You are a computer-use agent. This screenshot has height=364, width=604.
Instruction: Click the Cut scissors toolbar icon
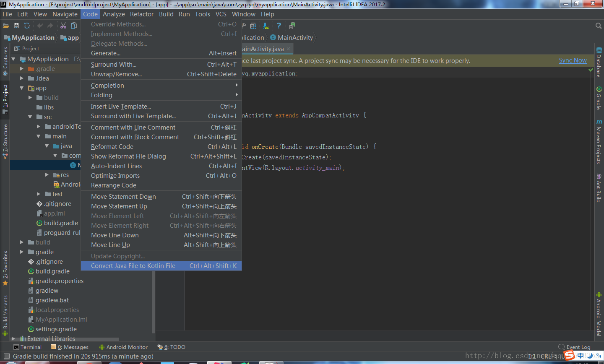[63, 26]
